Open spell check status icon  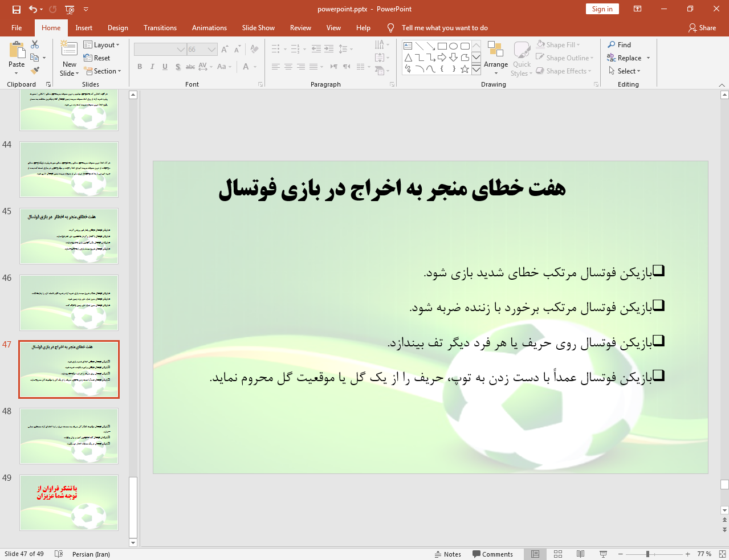pos(58,554)
